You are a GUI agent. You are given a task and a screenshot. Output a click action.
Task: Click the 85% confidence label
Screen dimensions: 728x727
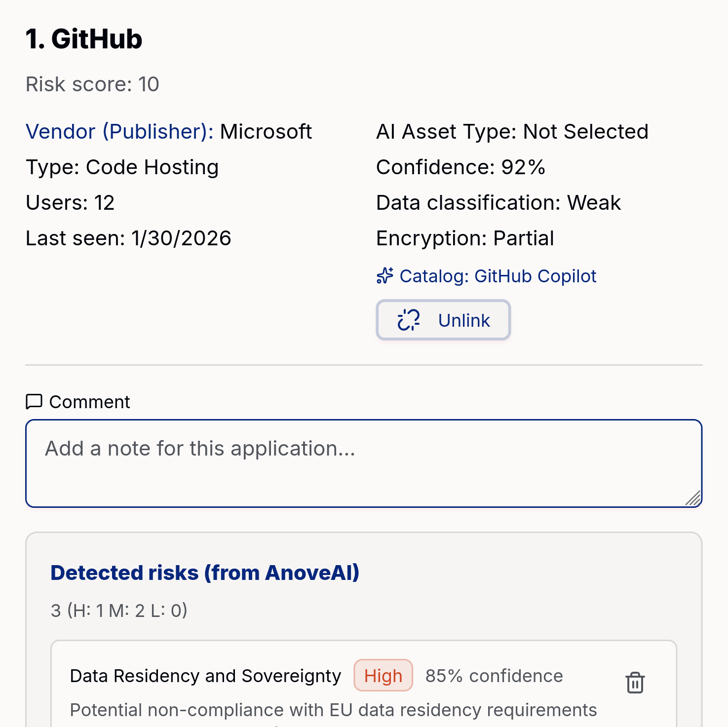point(494,675)
